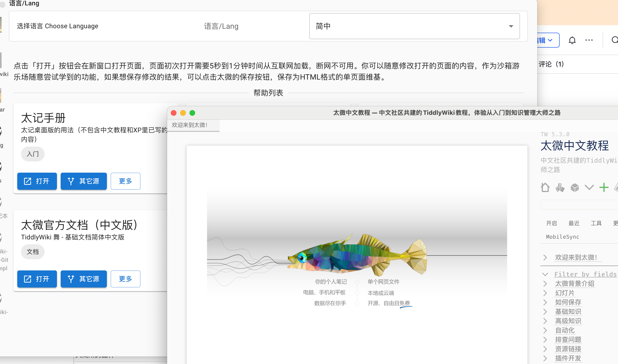Expand the 基础知识 section arrow
This screenshot has height=364, width=618.
(545, 312)
